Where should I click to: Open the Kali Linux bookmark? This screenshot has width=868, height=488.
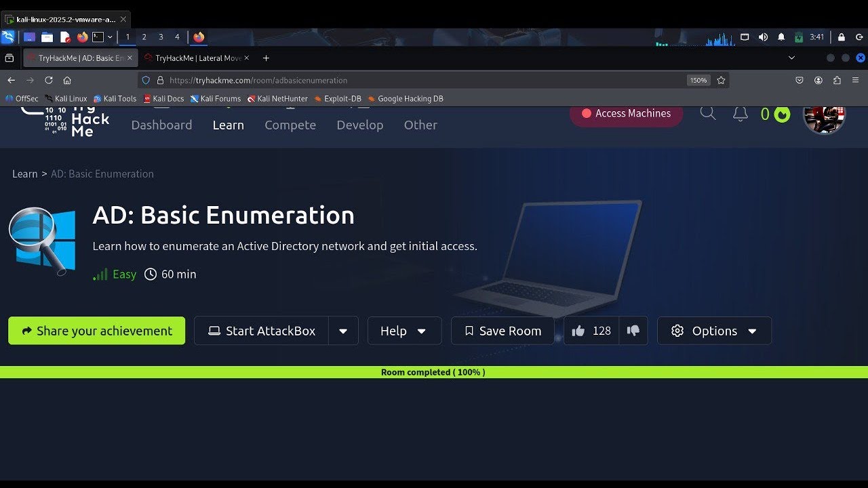coord(66,98)
